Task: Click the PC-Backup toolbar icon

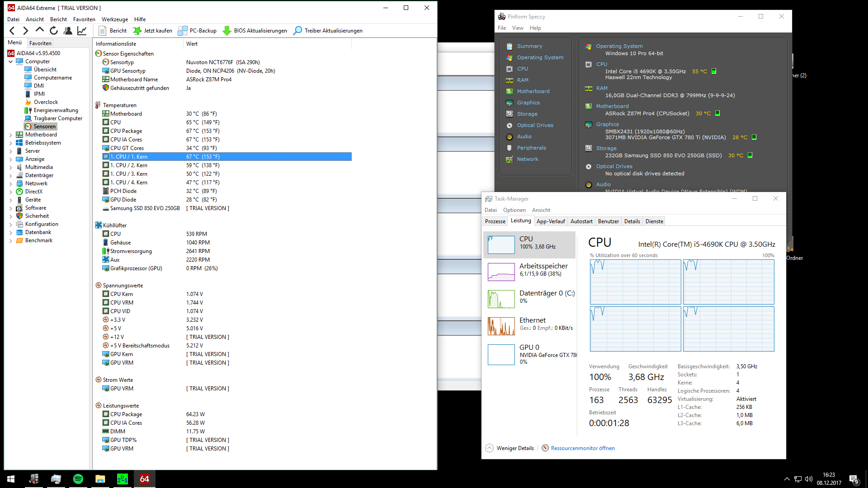Action: click(x=183, y=31)
